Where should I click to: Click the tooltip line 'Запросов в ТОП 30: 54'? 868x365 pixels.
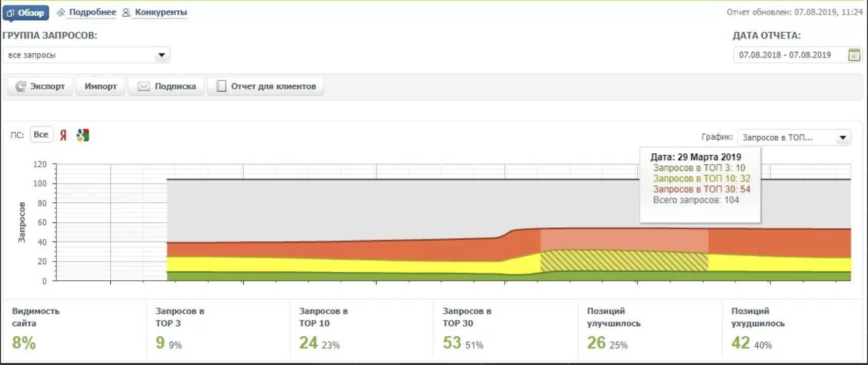(x=701, y=189)
